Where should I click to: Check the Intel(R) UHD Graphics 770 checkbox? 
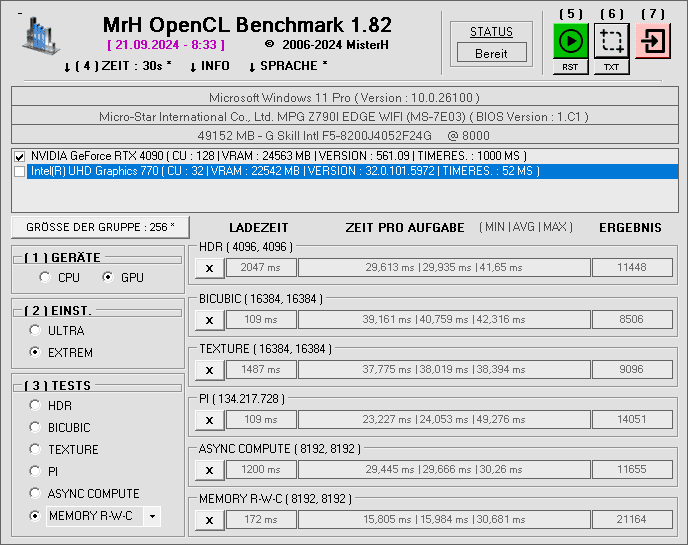click(19, 172)
